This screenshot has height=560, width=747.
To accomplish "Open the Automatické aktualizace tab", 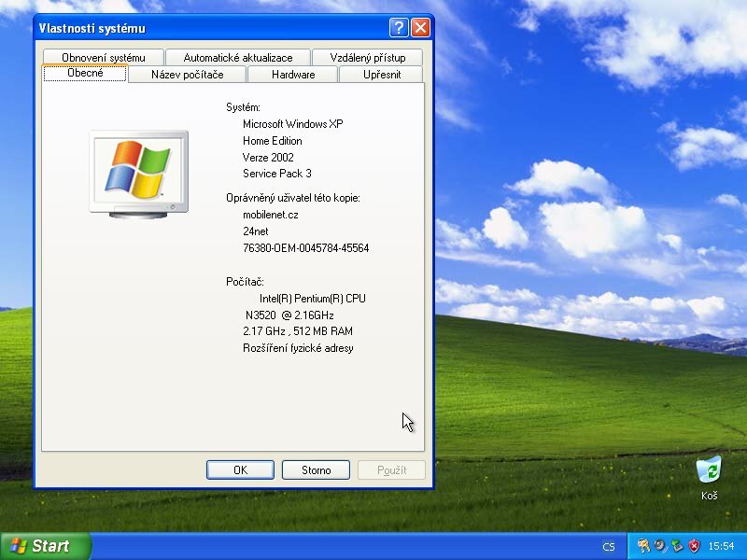I will coord(238,57).
